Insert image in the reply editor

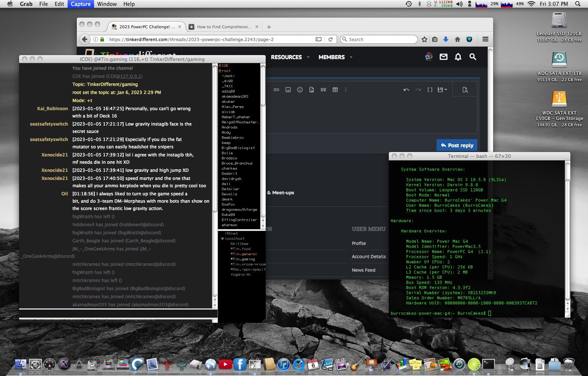pyautogui.click(x=288, y=90)
